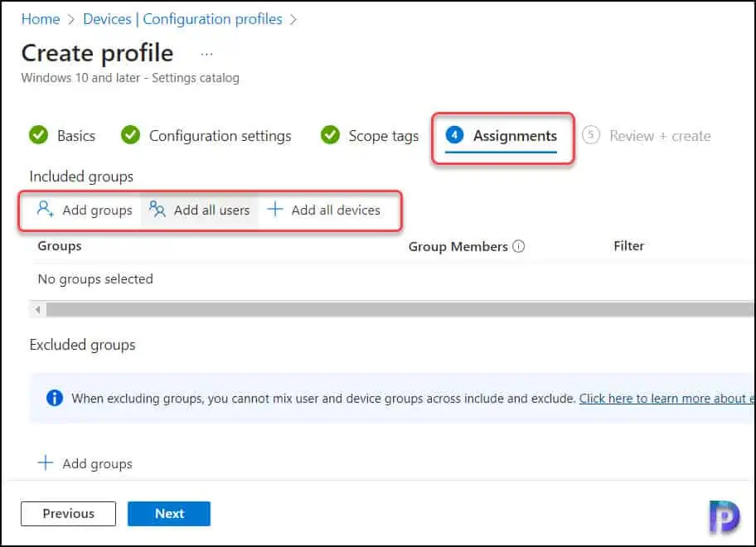The width and height of the screenshot is (756, 547).
Task: Go back with the Previous button
Action: click(x=69, y=514)
